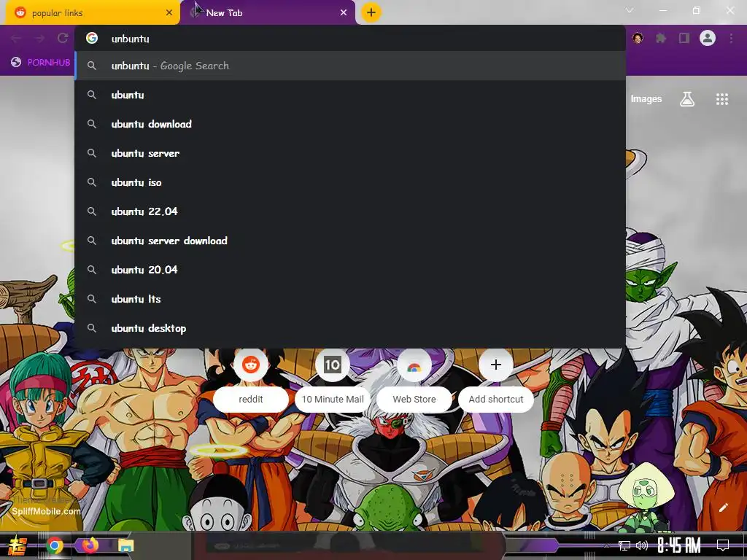The width and height of the screenshot is (747, 560).
Task: Toggle the side panel icon
Action: point(684,38)
